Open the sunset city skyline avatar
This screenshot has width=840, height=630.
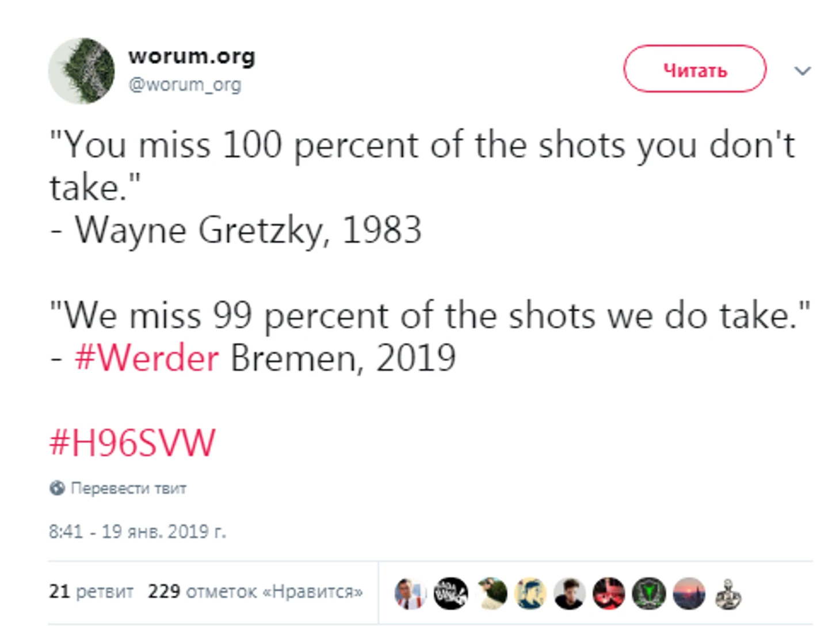(689, 594)
